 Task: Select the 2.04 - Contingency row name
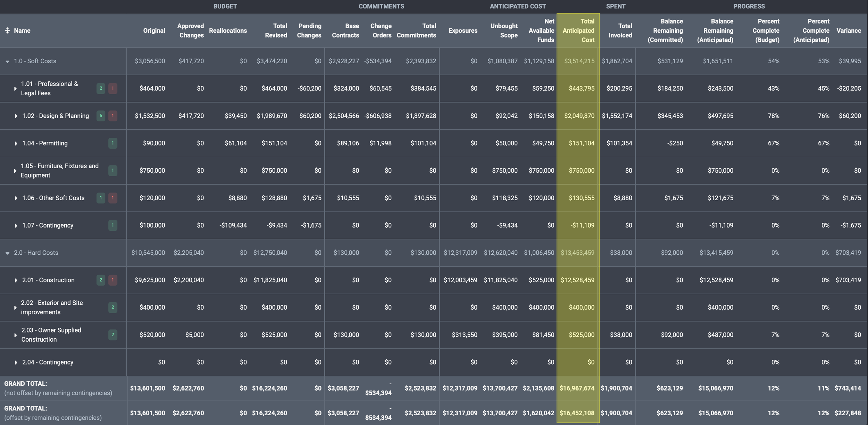point(48,362)
